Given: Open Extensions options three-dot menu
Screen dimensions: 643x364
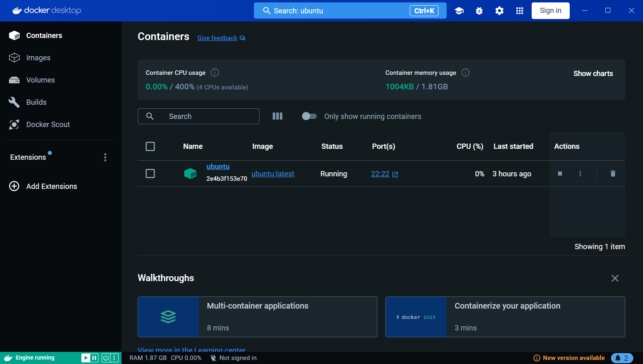Looking at the screenshot, I should [x=105, y=157].
